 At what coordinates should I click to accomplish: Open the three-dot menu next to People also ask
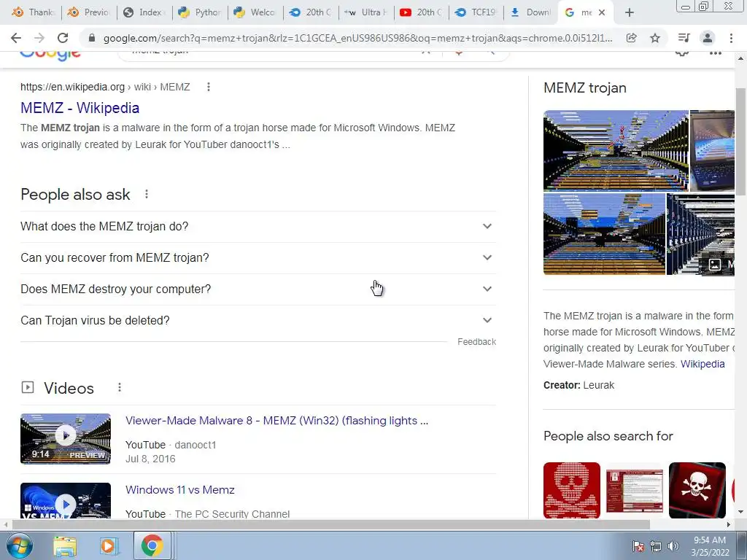[x=147, y=194]
